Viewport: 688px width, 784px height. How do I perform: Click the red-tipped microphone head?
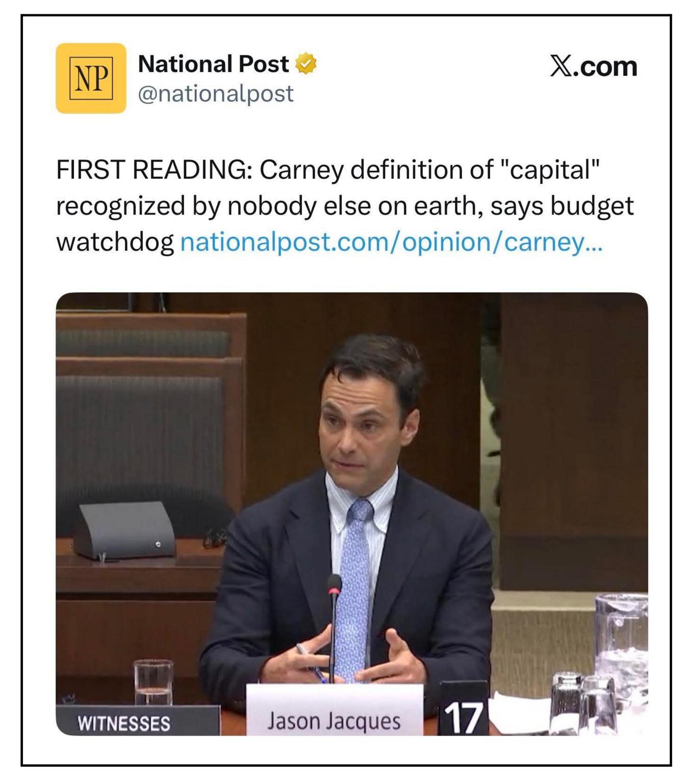tap(334, 585)
